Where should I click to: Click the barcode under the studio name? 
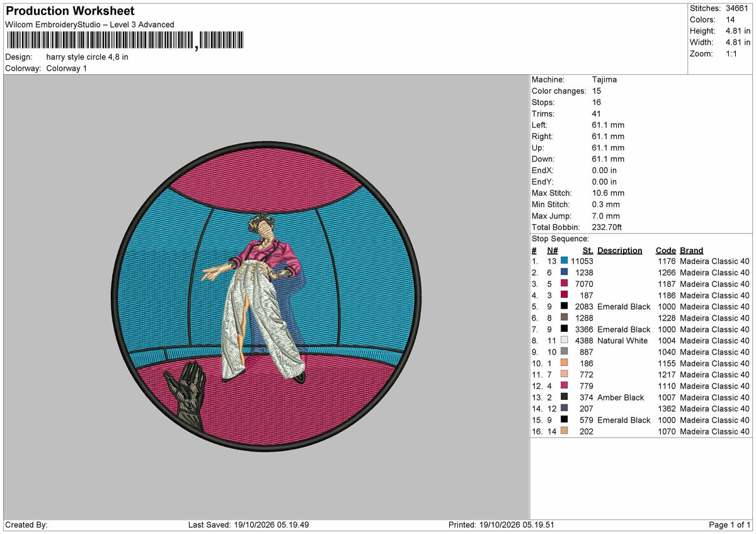point(125,40)
